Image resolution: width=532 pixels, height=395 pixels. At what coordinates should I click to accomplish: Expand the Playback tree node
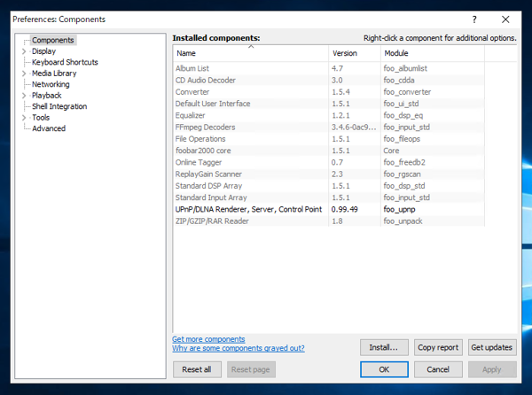coord(25,96)
